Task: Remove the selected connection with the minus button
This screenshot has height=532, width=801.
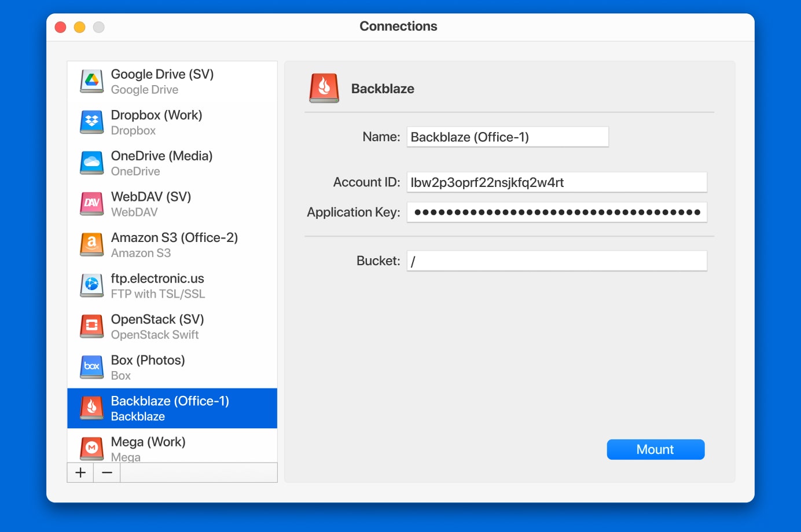Action: pos(107,472)
